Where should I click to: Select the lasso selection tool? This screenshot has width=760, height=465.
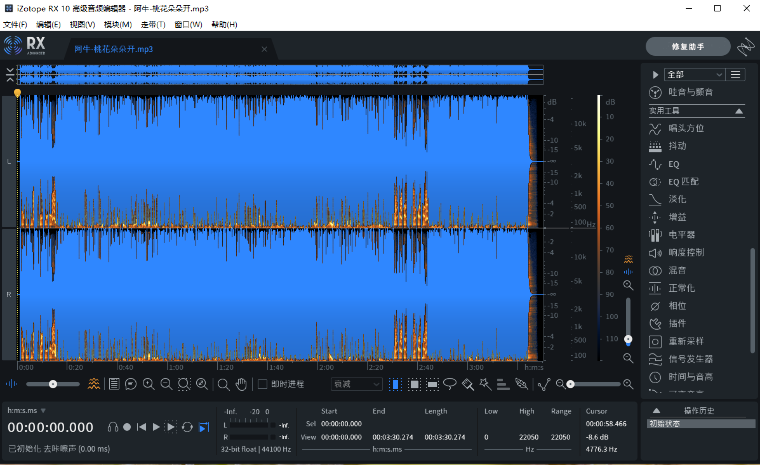pos(449,384)
